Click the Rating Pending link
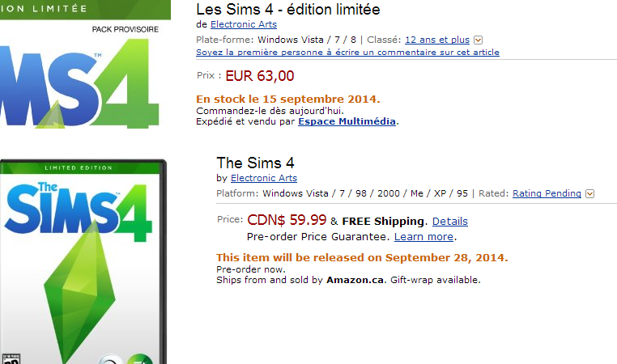 click(x=547, y=193)
